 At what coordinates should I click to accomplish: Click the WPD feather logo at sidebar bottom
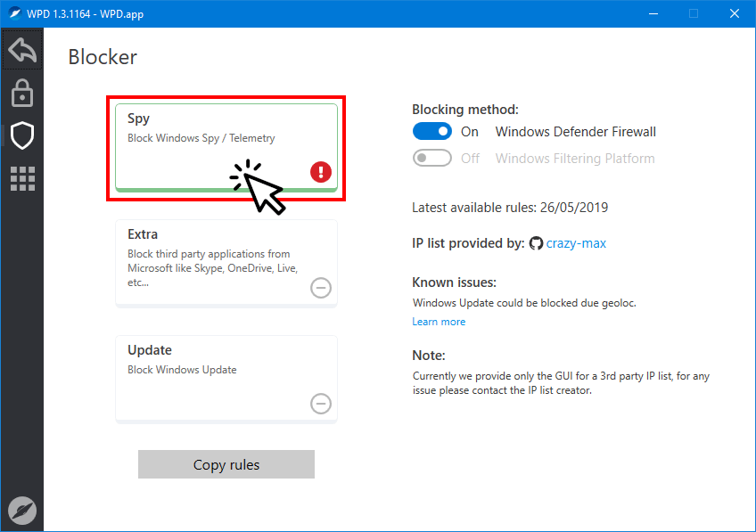(22, 511)
